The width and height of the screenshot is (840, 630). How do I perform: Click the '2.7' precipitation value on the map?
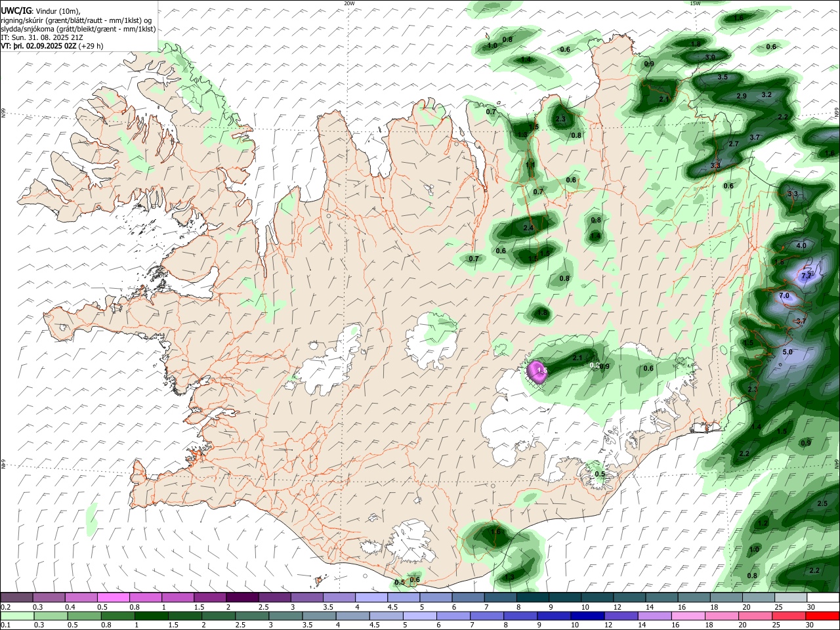734,144
